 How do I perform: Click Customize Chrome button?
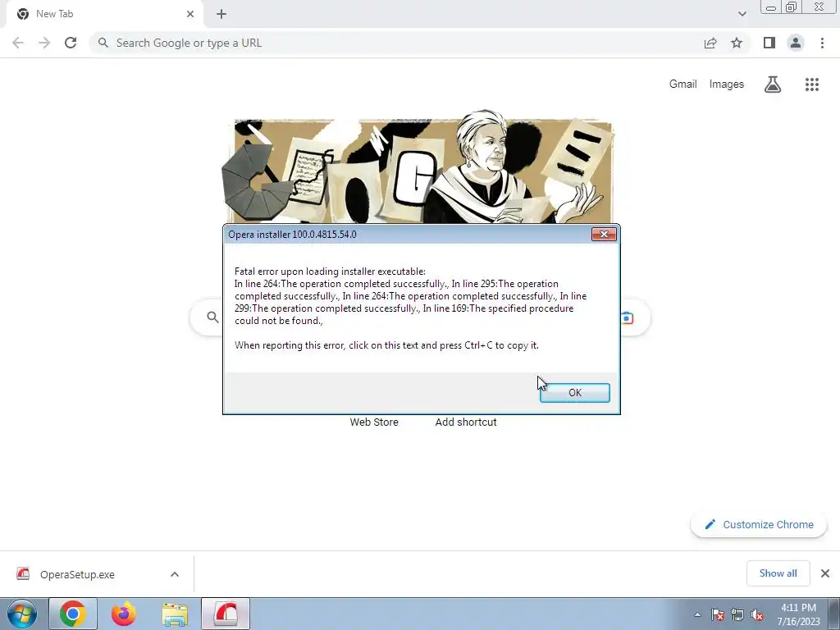pyautogui.click(x=759, y=524)
